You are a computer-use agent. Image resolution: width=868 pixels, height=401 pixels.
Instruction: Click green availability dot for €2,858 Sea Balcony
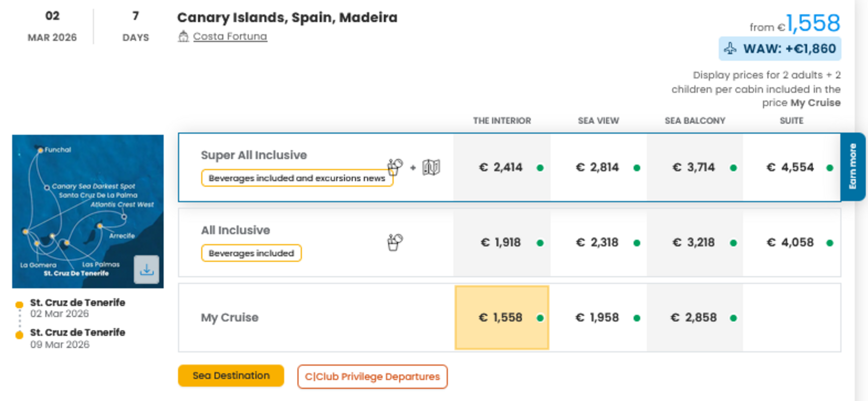(733, 318)
